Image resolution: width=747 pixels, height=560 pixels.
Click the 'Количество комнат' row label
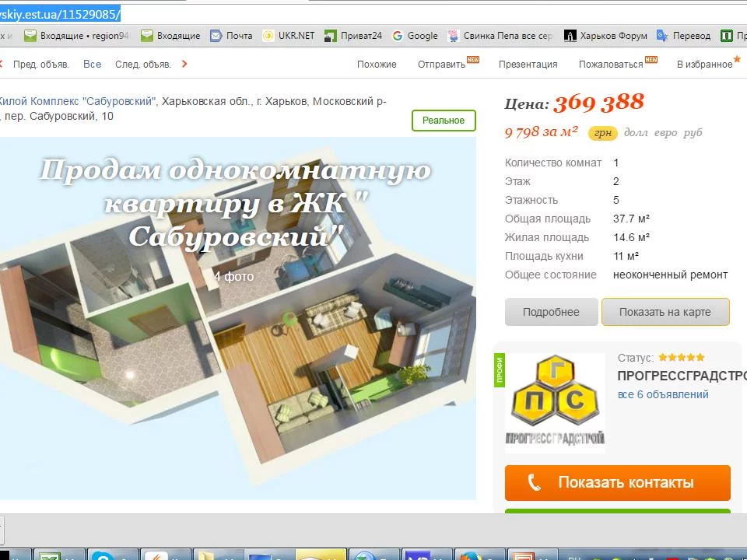[x=553, y=163]
